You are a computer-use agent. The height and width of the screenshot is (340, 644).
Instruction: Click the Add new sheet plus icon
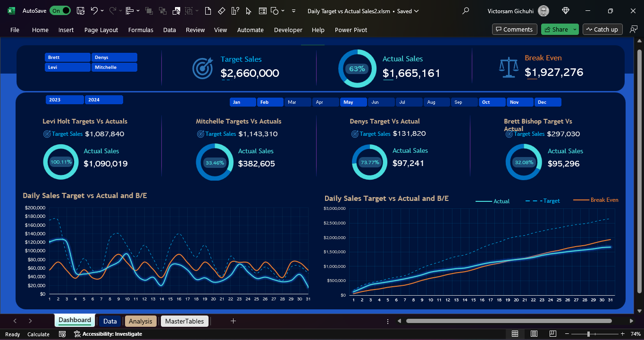[233, 321]
